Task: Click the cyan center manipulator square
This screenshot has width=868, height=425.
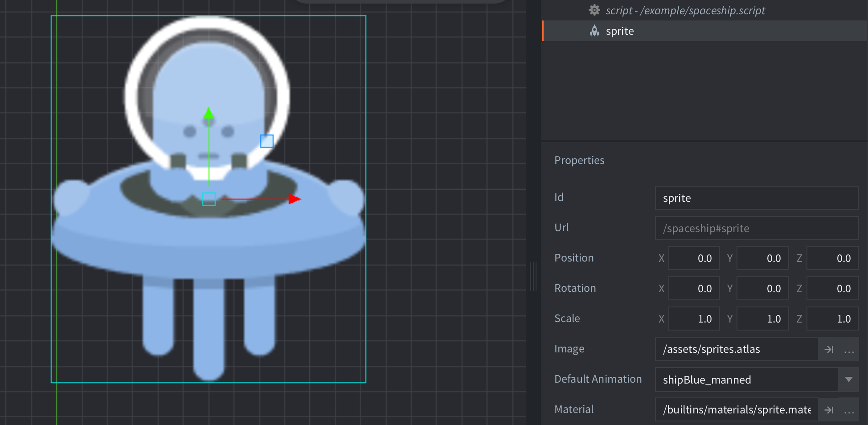Action: [x=209, y=199]
